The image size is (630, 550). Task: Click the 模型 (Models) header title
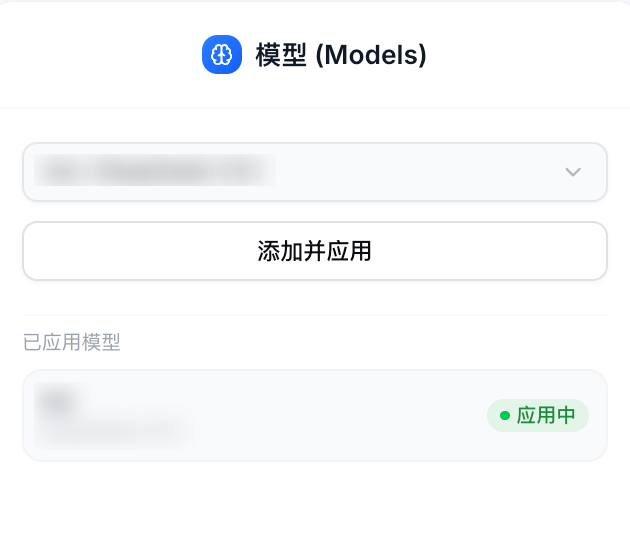[x=341, y=55]
